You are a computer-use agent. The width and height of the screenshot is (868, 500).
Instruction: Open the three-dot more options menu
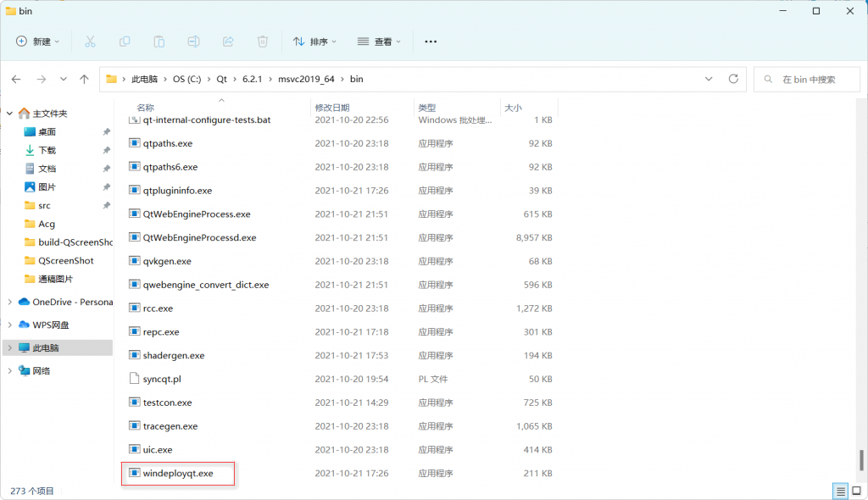pos(431,42)
